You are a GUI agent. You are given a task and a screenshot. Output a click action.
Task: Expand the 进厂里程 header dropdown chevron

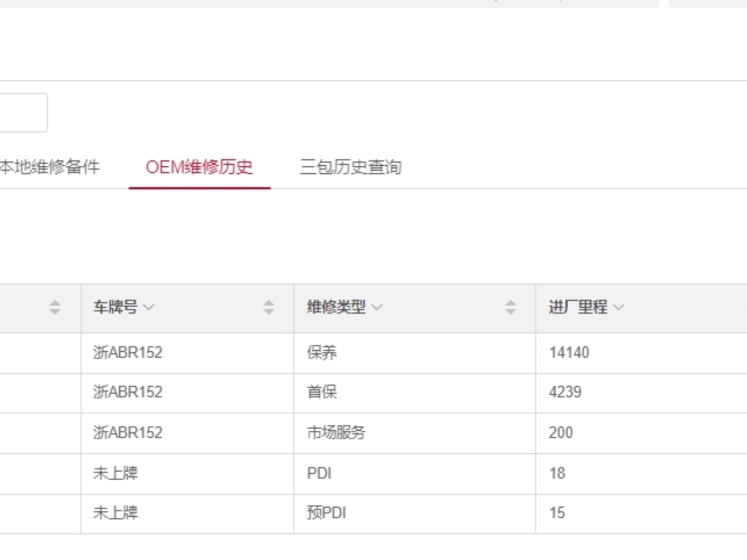coord(618,307)
